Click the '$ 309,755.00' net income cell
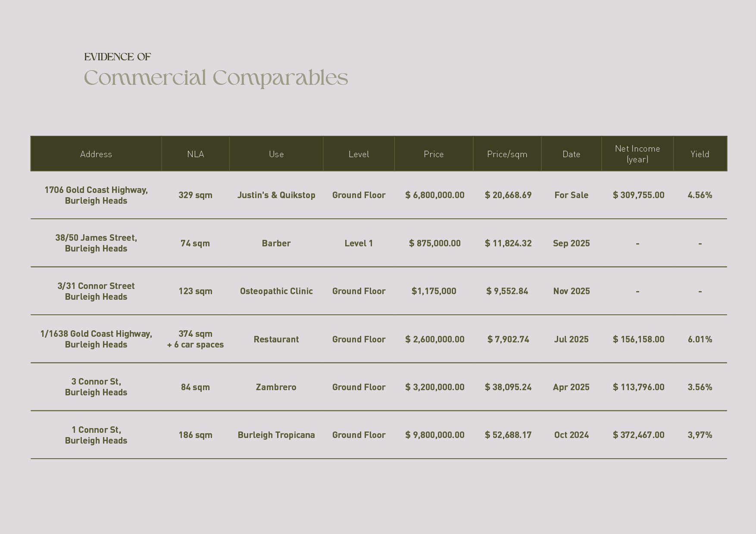The width and height of the screenshot is (756, 534). point(638,195)
